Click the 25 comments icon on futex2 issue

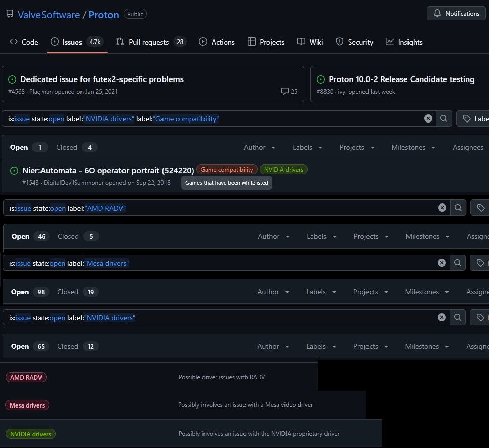coord(289,91)
